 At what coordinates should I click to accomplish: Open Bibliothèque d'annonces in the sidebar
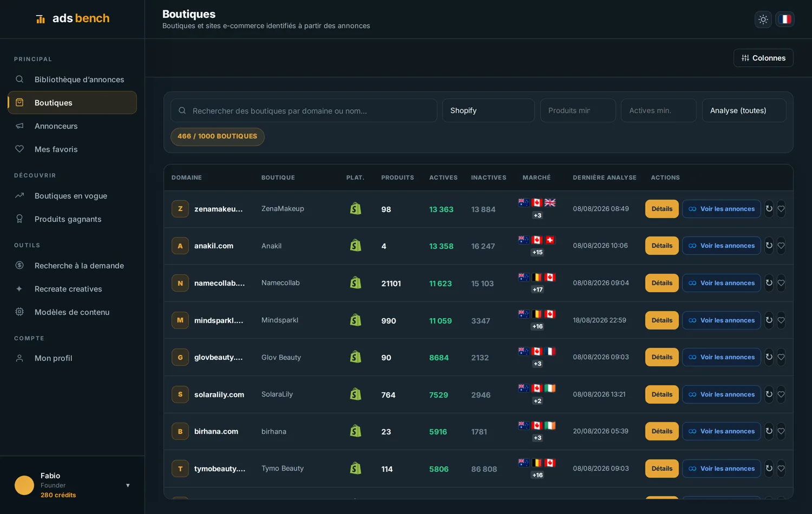[72, 80]
